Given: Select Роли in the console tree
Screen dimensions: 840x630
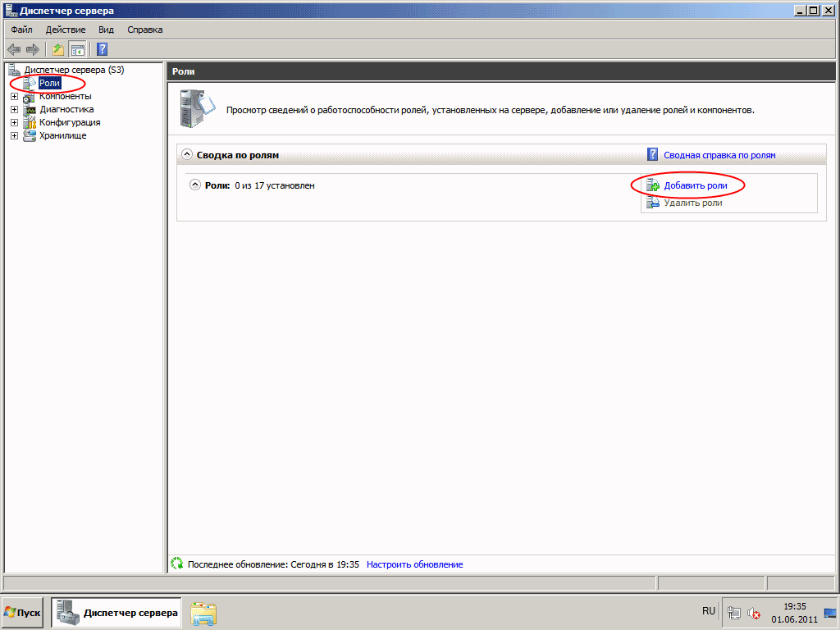Looking at the screenshot, I should [49, 83].
